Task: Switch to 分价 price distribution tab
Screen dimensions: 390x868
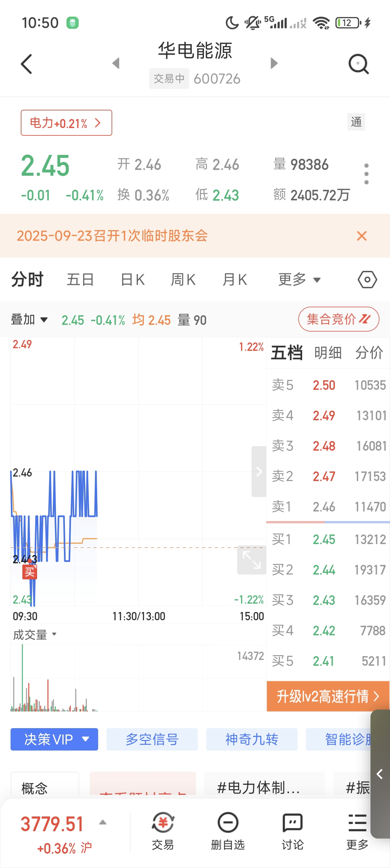Action: (369, 353)
